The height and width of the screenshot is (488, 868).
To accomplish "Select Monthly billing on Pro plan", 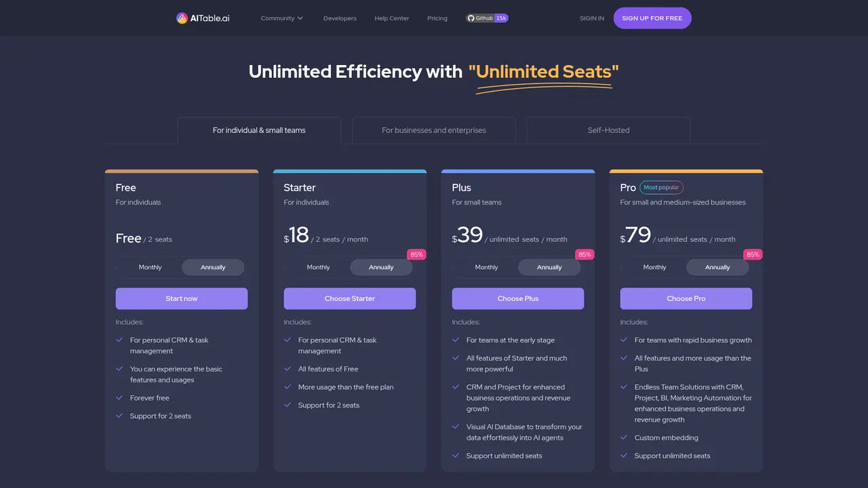I will click(x=655, y=267).
